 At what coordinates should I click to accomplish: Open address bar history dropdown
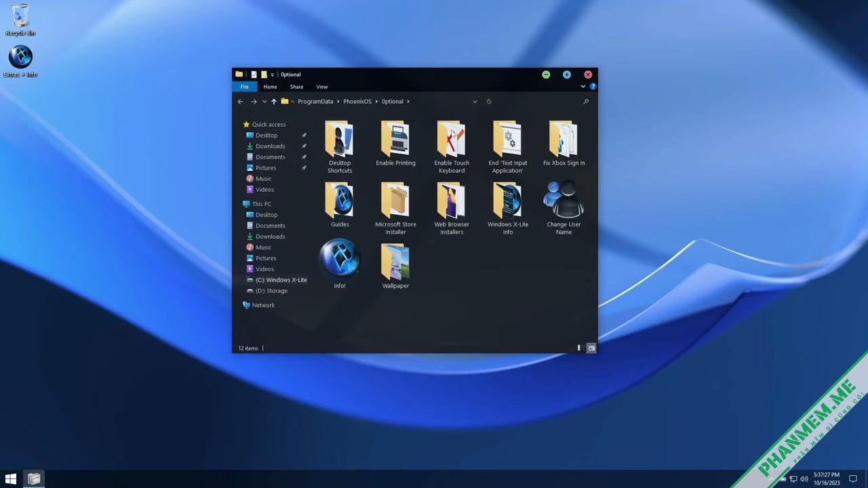tap(475, 102)
